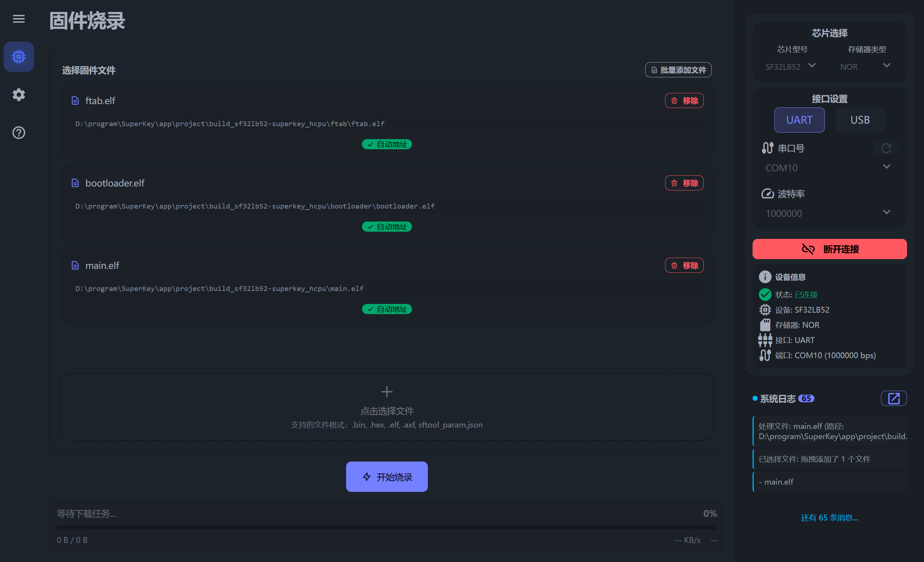Open the remaining 65 messages link
This screenshot has height=562, width=924.
(830, 518)
